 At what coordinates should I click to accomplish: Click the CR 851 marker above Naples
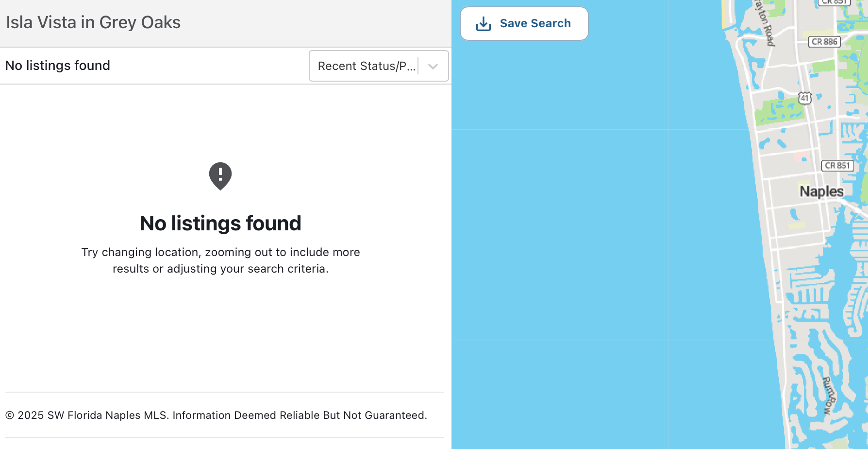pos(837,166)
